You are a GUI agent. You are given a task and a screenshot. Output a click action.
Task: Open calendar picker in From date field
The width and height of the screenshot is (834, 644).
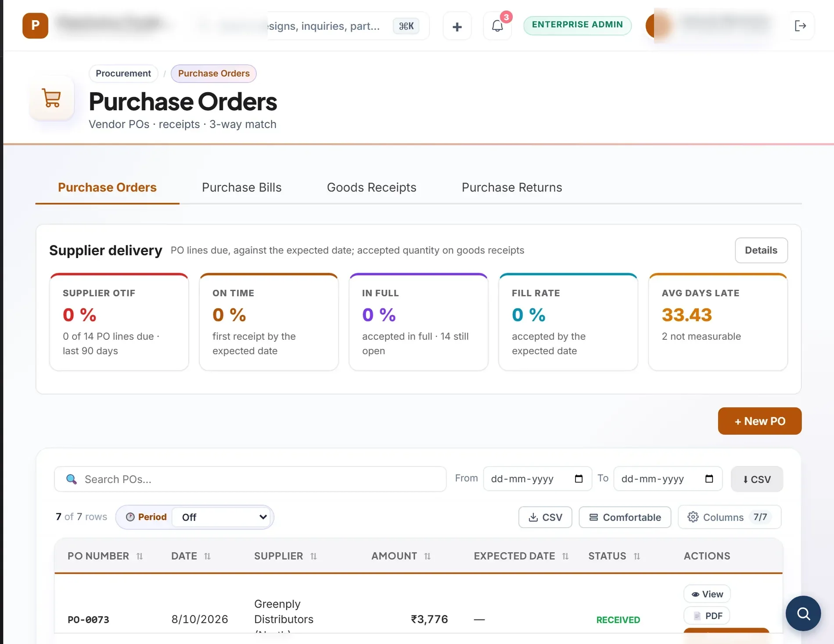(x=579, y=479)
